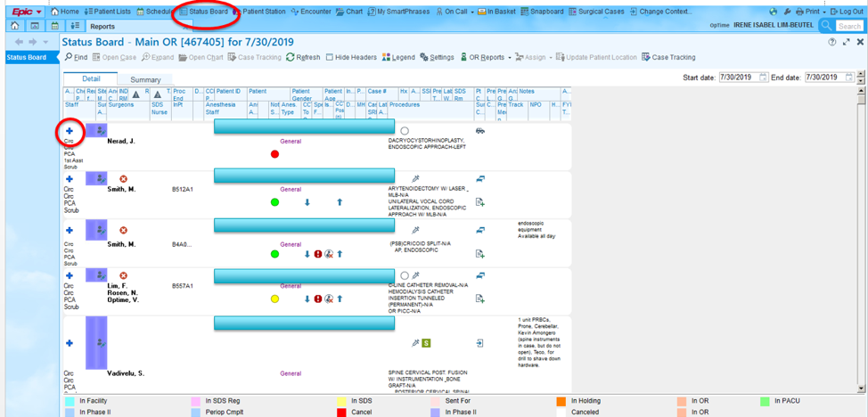Open In Basket messages
This screenshot has width=868, height=417.
pos(497,11)
